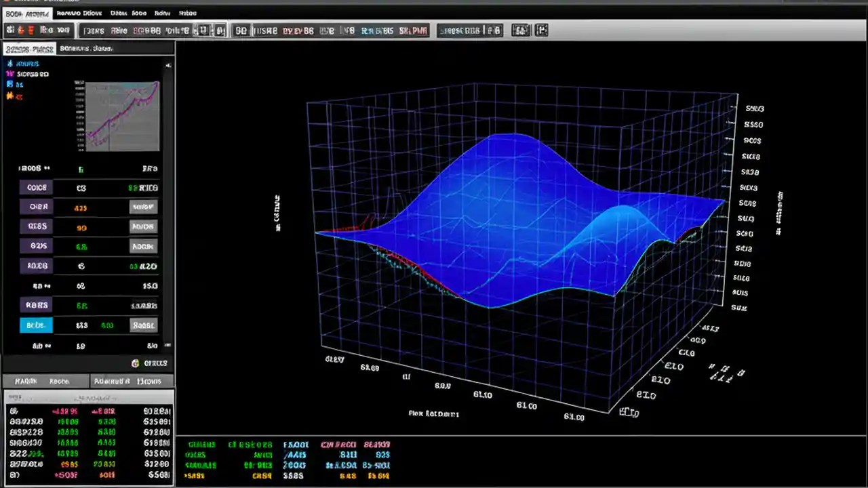Switch to the Rank tab at the bottom panel

click(x=25, y=381)
